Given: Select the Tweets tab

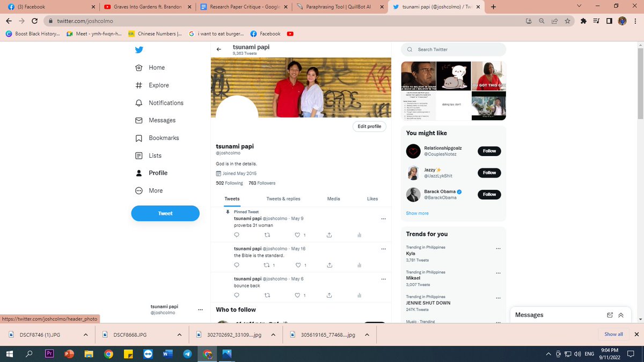Looking at the screenshot, I should 232,199.
